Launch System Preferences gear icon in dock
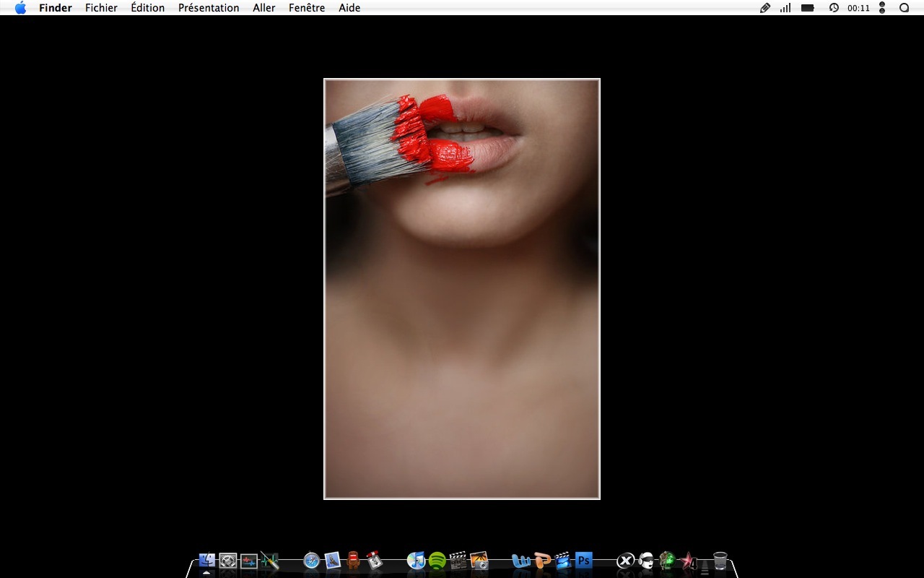The height and width of the screenshot is (578, 924). pos(228,561)
